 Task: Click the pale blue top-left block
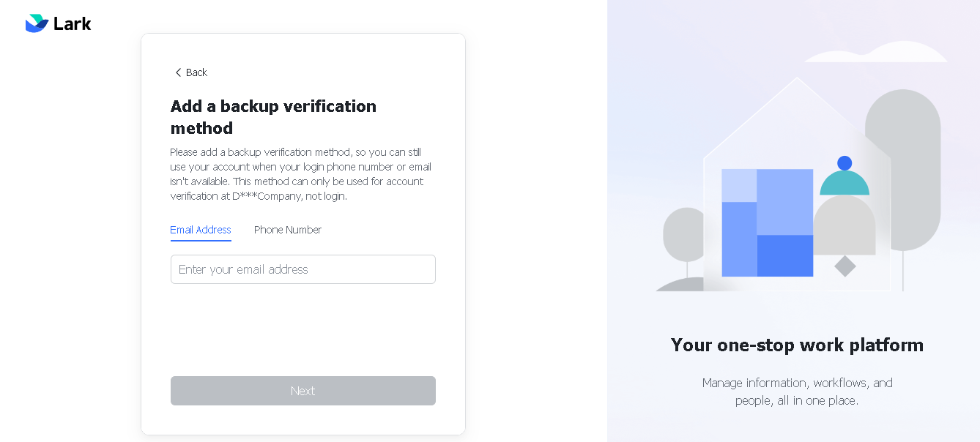coord(739,186)
